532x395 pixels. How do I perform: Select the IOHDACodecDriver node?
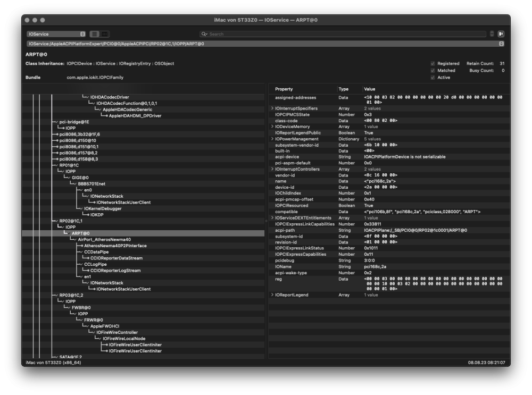pyautogui.click(x=110, y=97)
